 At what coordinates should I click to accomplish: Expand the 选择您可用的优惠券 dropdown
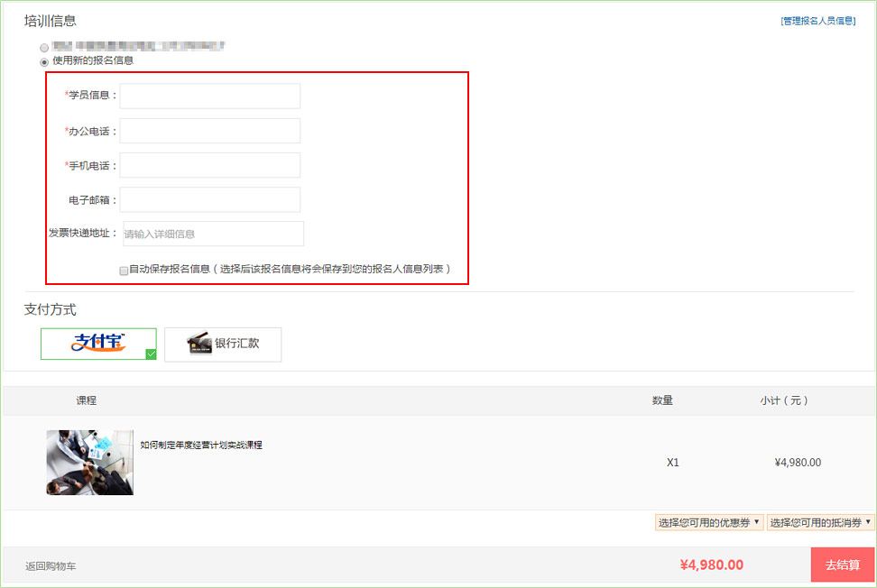(x=709, y=522)
